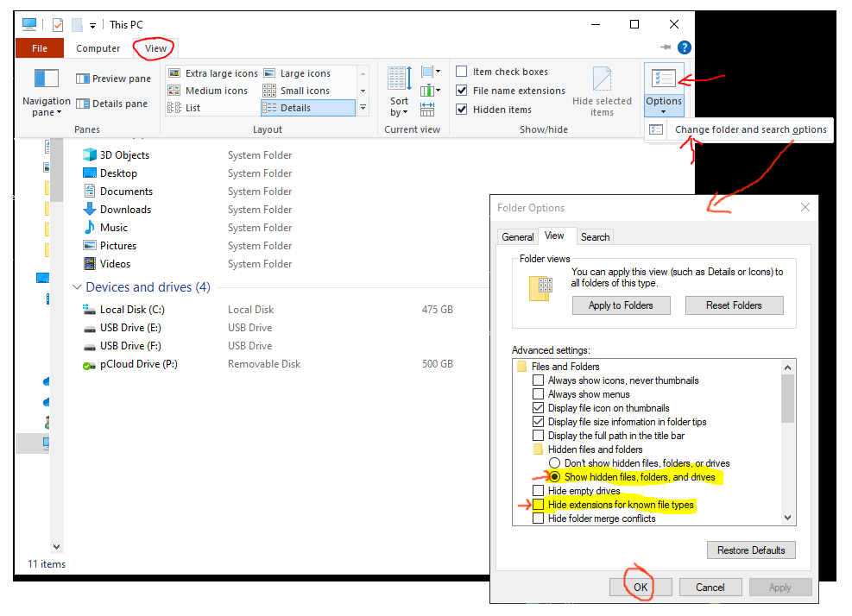Open the Downloads folder icon
This screenshot has height=616, width=852.
click(90, 210)
